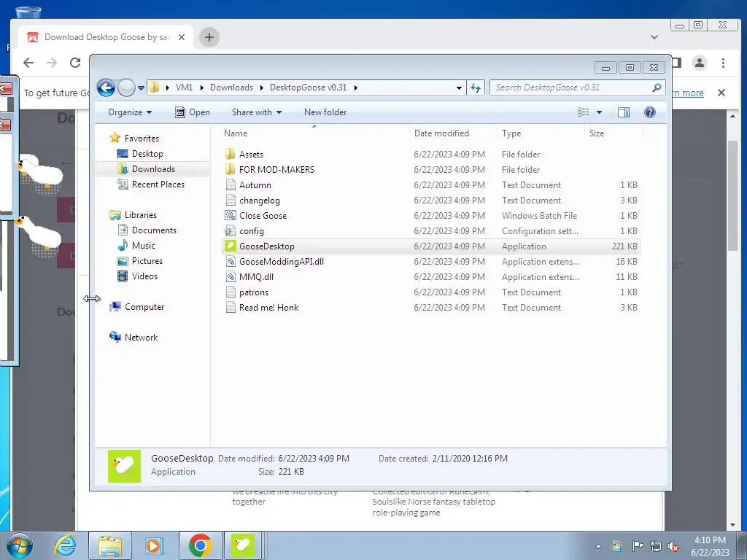Image resolution: width=747 pixels, height=560 pixels.
Task: Open Pictures library in navigation pane
Action: pyautogui.click(x=147, y=261)
